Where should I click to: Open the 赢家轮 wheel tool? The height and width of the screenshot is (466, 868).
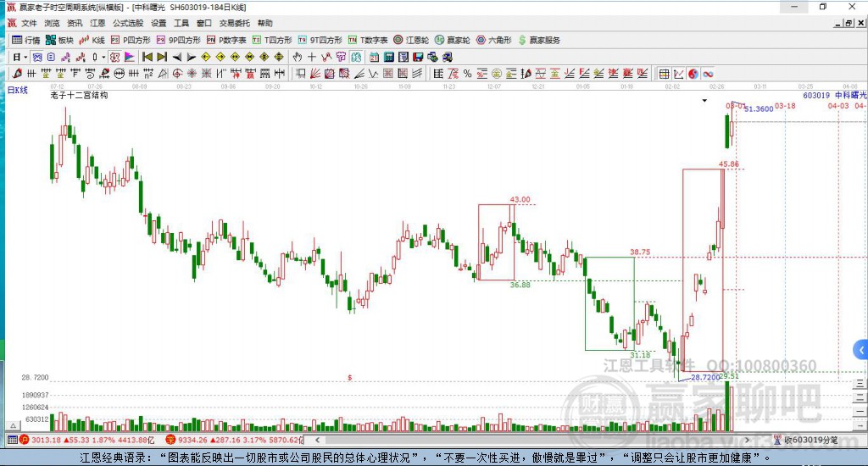pyautogui.click(x=453, y=40)
